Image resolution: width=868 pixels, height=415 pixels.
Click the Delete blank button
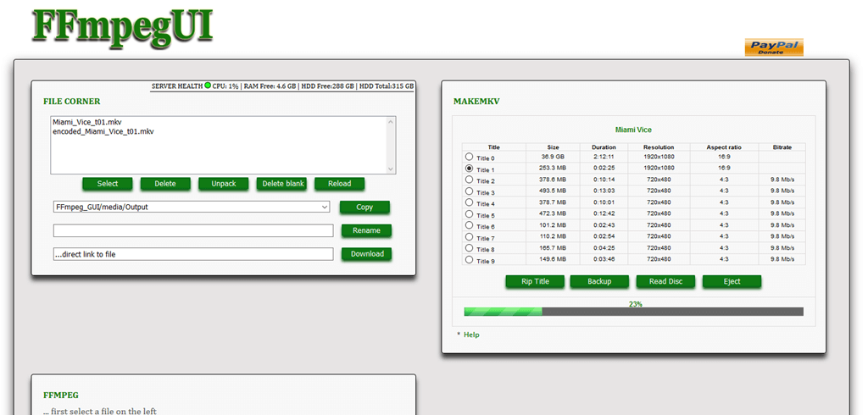[281, 184]
